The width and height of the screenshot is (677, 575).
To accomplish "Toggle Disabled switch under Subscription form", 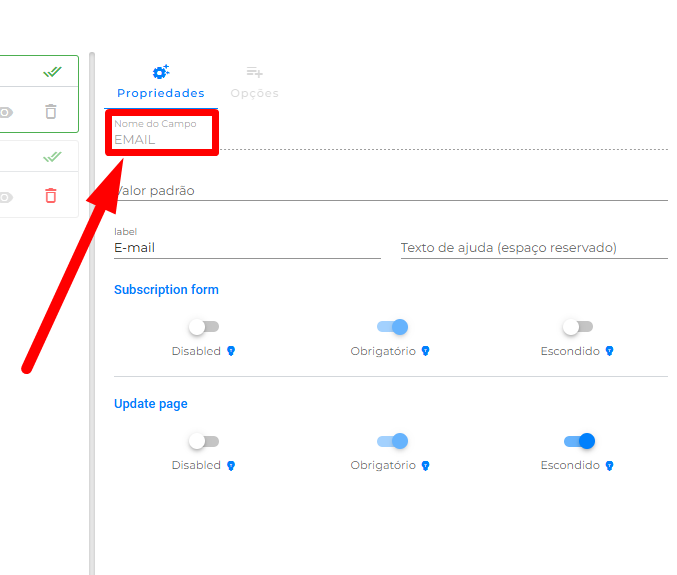I will pos(203,327).
